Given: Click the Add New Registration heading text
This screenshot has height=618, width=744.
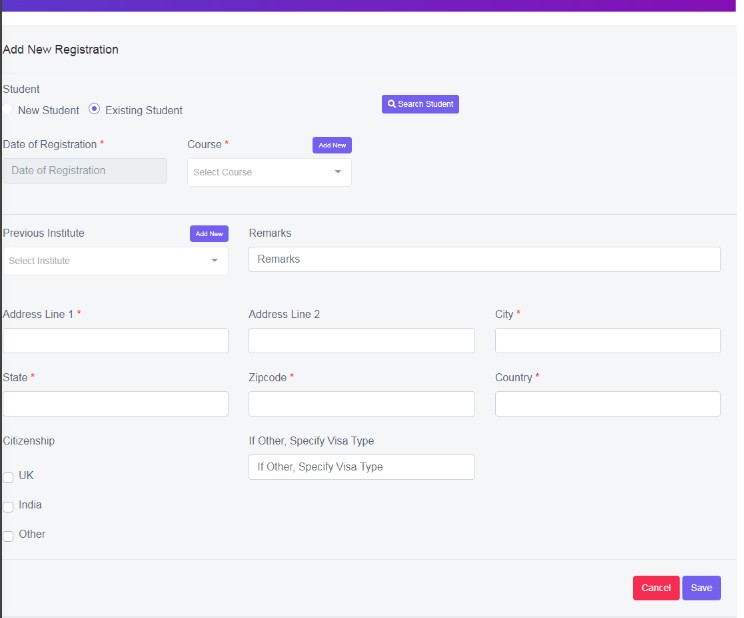Looking at the screenshot, I should (61, 49).
